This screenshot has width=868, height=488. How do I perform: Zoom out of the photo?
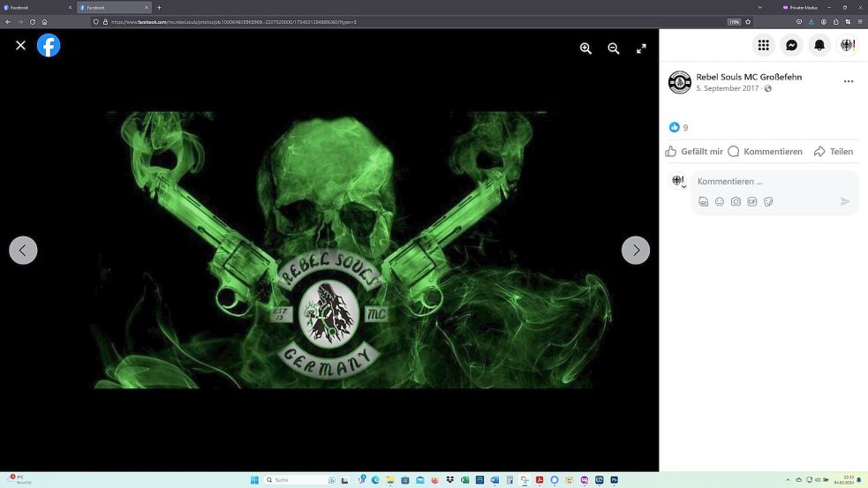click(614, 49)
